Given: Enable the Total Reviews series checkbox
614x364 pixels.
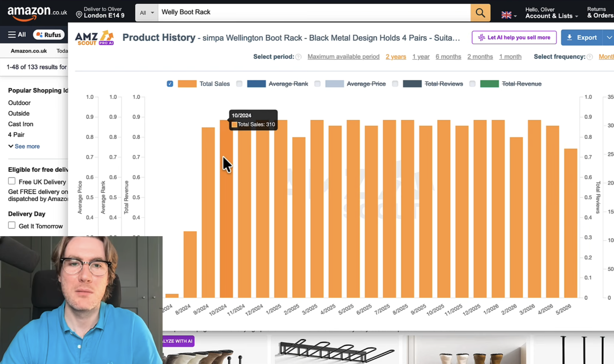Looking at the screenshot, I should pos(395,84).
